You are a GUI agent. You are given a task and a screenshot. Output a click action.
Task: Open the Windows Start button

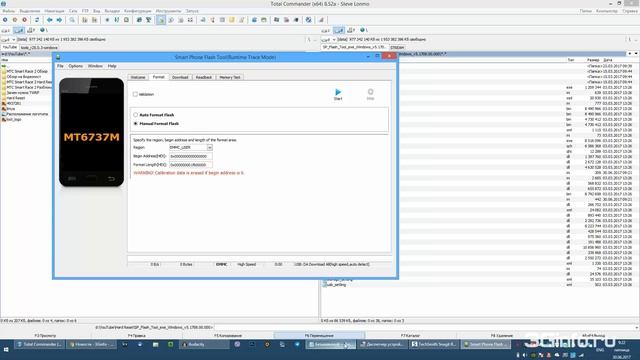[6, 350]
